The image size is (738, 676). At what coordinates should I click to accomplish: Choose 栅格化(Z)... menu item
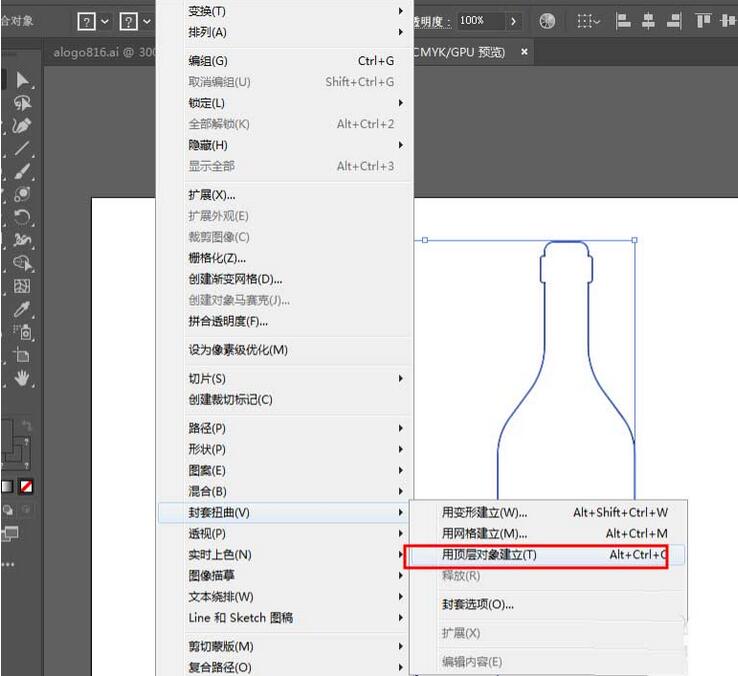click(x=285, y=258)
